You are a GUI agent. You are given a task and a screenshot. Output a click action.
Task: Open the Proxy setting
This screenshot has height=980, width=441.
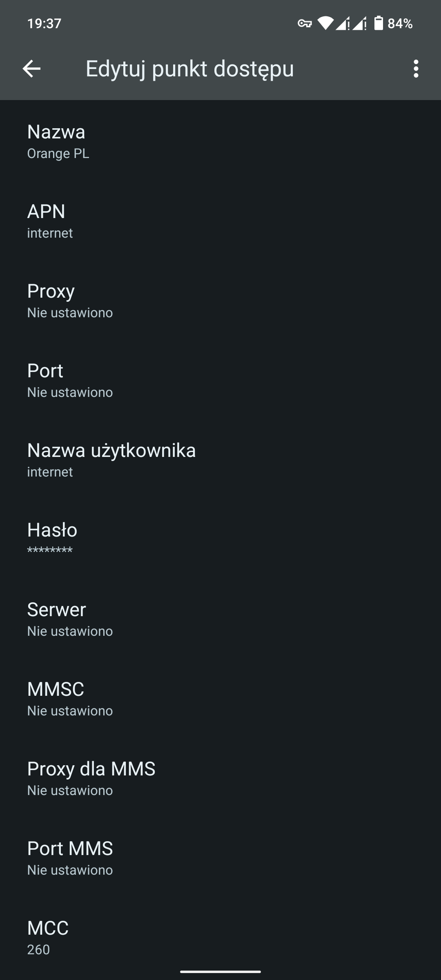220,300
